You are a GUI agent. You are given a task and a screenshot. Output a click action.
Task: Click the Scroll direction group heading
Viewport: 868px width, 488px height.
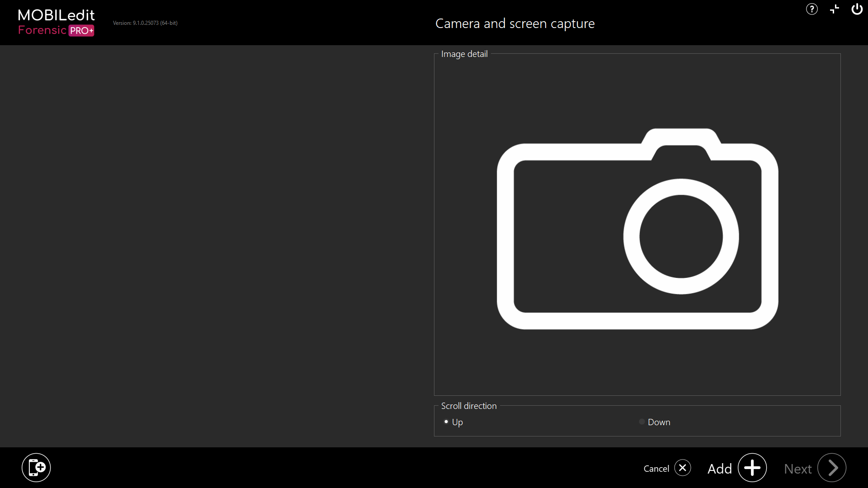pyautogui.click(x=469, y=406)
